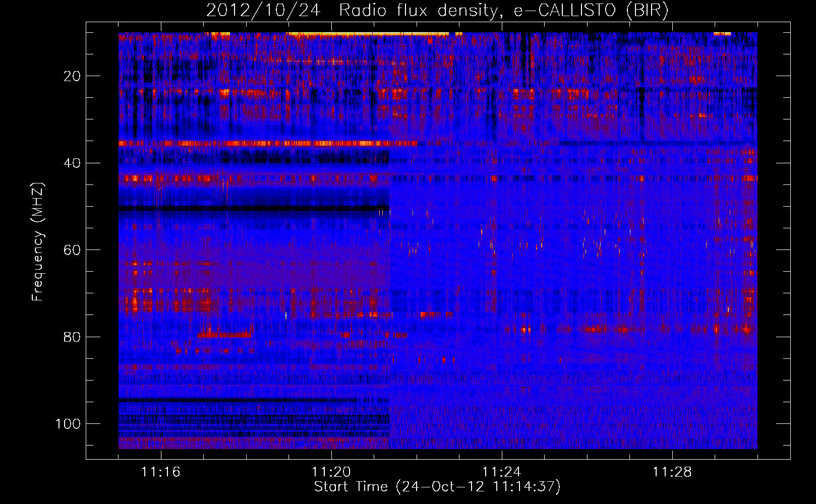The width and height of the screenshot is (816, 504).
Task: Click the 'Start Time (24-Oct-12 11:14:37)' x-axis label
Action: pyautogui.click(x=437, y=486)
